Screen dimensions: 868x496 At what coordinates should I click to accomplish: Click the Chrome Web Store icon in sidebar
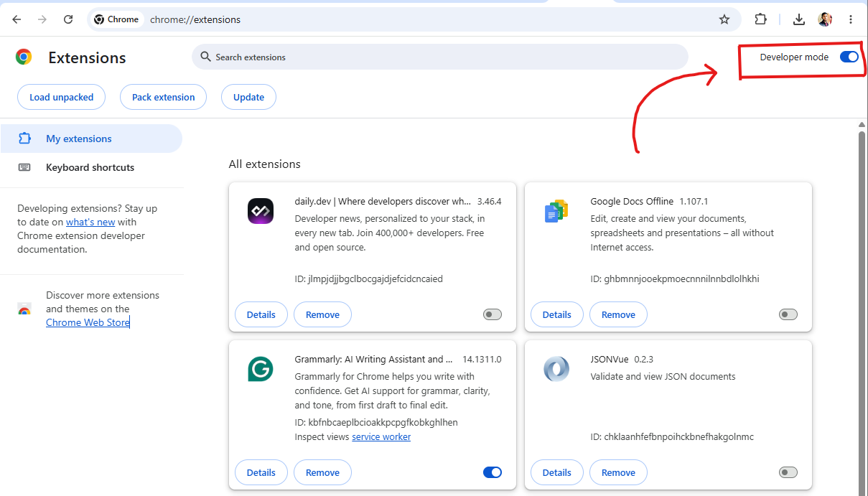[24, 309]
